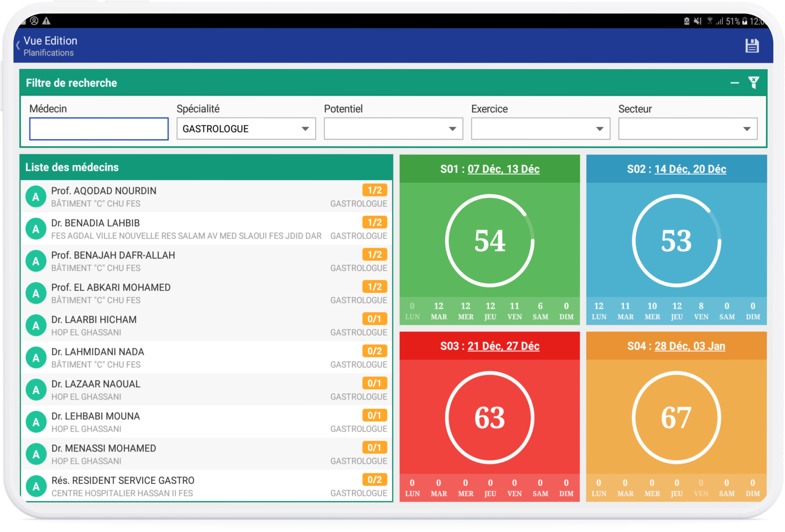Select JEU with 12 in week S01
Viewport: 785px width, 532px height.
(490, 311)
